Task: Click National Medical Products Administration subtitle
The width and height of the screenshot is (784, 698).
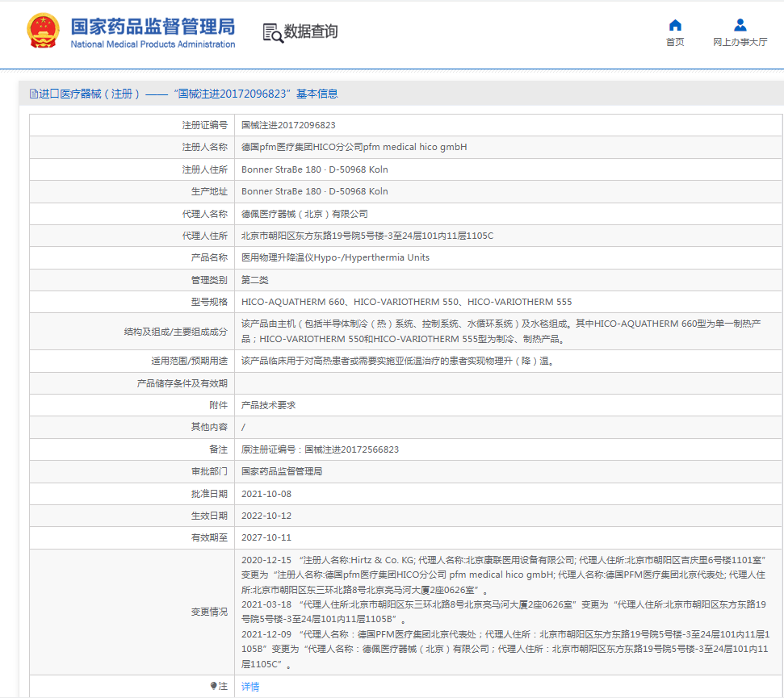Action: (x=153, y=44)
